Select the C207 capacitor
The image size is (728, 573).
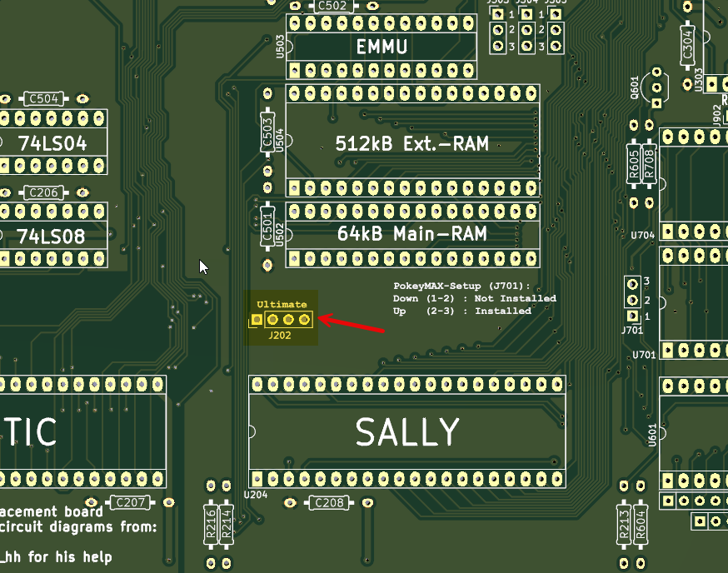click(132, 502)
